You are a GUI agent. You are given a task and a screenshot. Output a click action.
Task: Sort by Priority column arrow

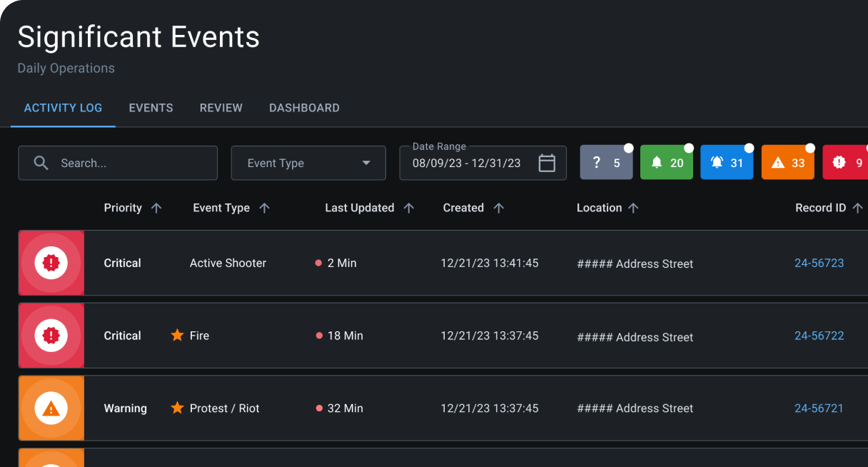click(157, 208)
